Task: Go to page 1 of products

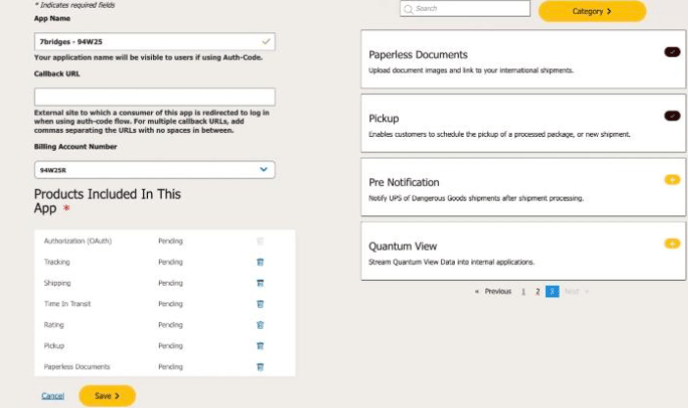Action: click(523, 292)
